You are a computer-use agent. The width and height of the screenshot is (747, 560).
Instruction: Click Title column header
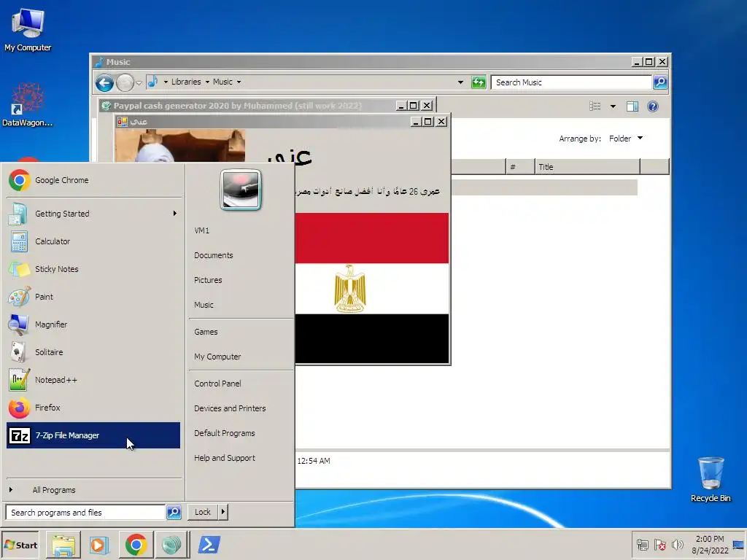[x=587, y=167]
